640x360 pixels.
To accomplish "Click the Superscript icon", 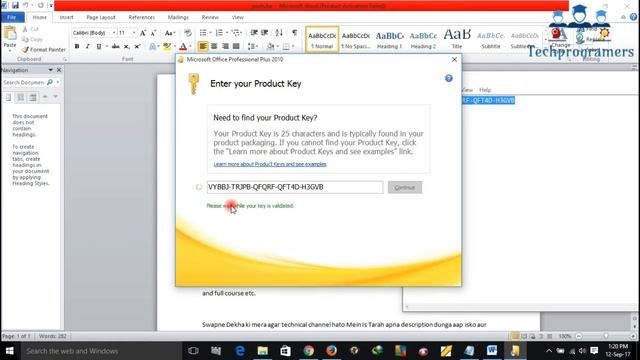I will [x=138, y=47].
